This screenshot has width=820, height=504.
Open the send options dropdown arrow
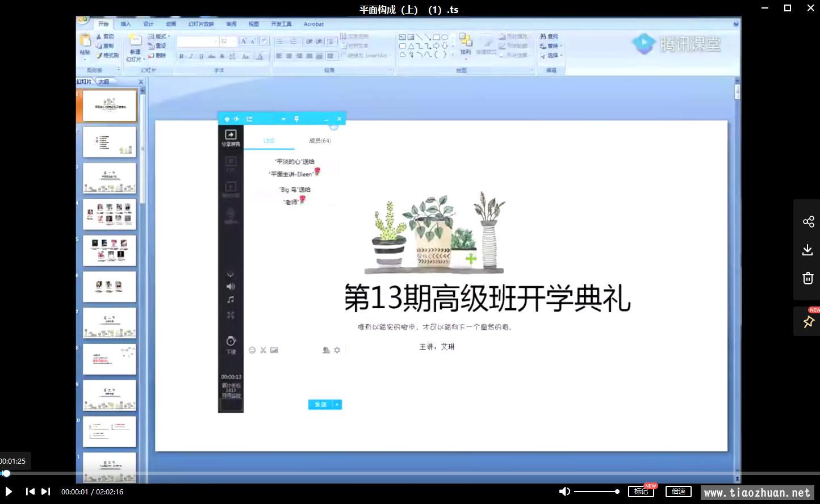pos(337,405)
